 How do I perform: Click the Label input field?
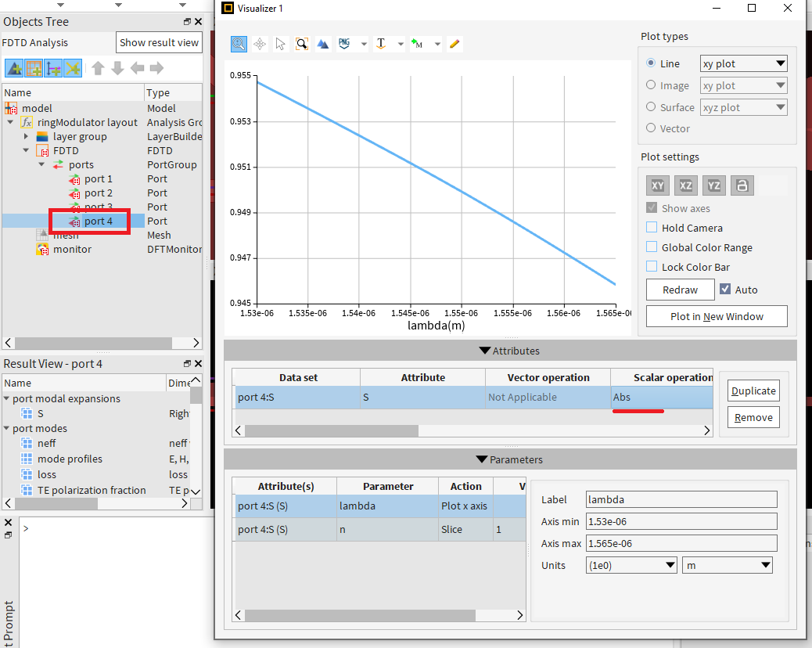pyautogui.click(x=681, y=499)
